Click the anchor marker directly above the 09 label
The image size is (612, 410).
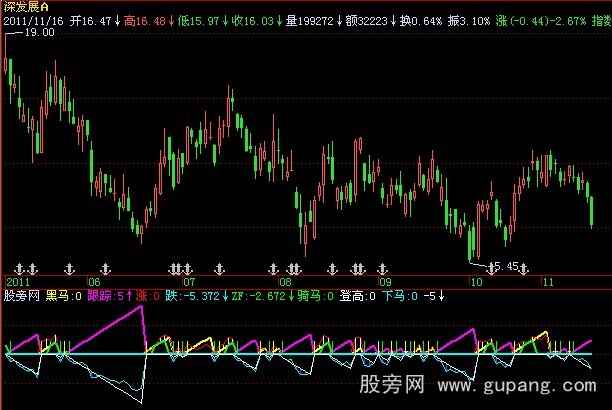382,268
